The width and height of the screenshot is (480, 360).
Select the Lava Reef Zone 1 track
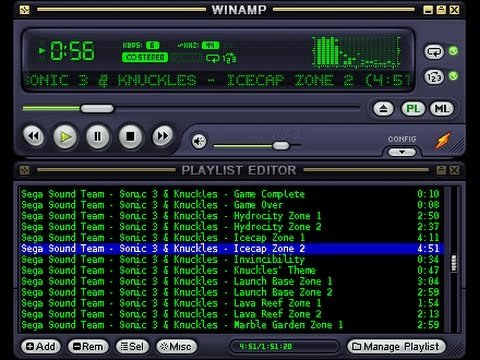[231, 303]
